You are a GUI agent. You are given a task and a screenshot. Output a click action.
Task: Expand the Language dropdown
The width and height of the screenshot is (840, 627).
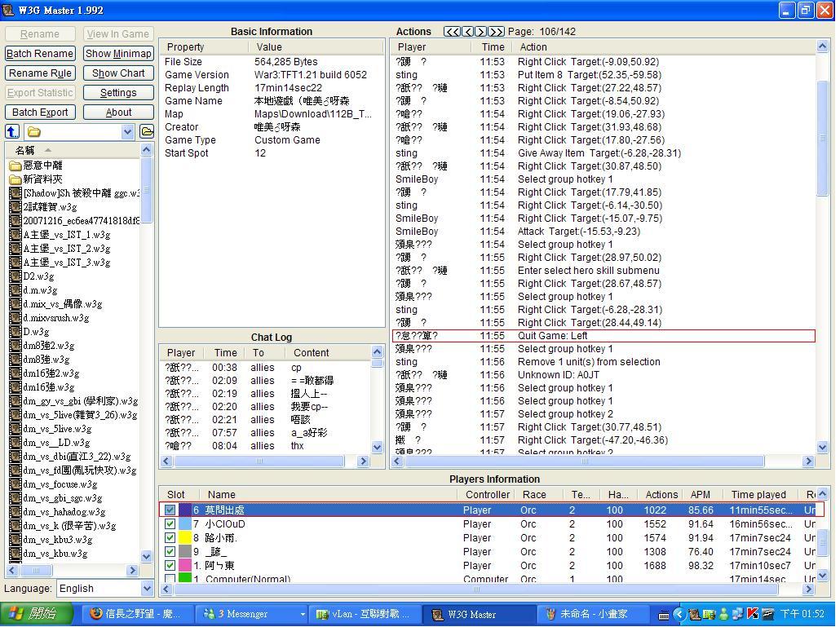tap(147, 589)
